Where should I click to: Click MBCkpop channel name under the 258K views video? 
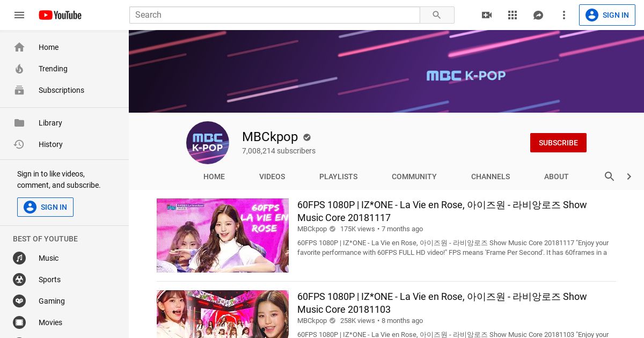[x=312, y=321]
